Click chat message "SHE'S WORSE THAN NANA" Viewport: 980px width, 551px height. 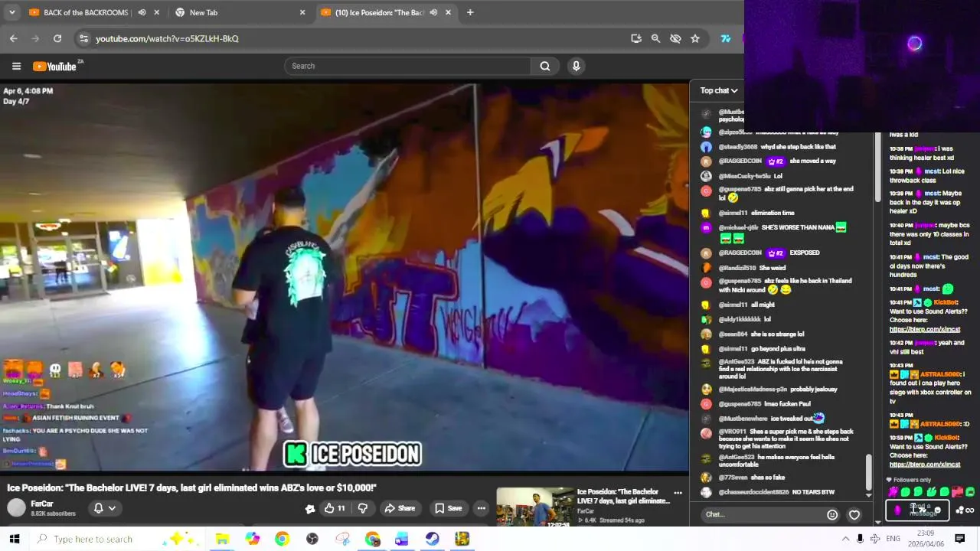[798, 227]
